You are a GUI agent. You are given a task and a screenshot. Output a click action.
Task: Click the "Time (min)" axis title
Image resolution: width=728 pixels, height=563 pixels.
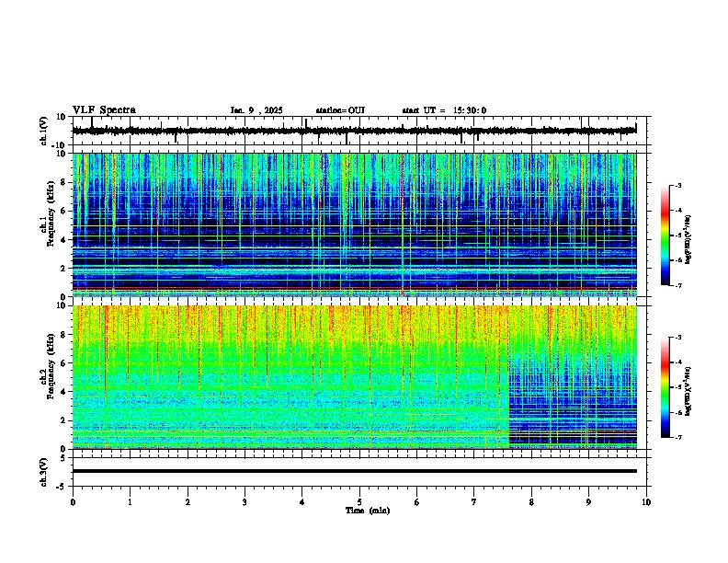368,511
